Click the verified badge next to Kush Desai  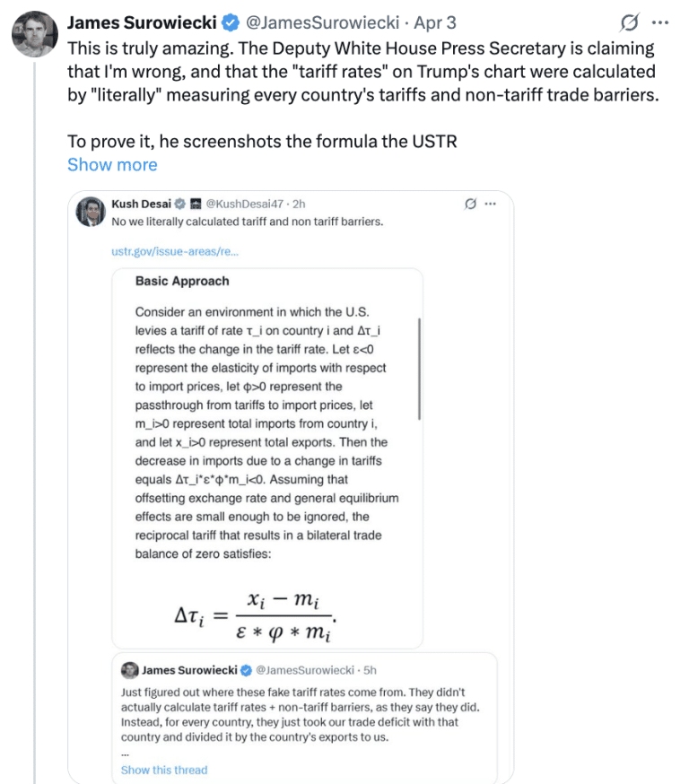click(179, 205)
